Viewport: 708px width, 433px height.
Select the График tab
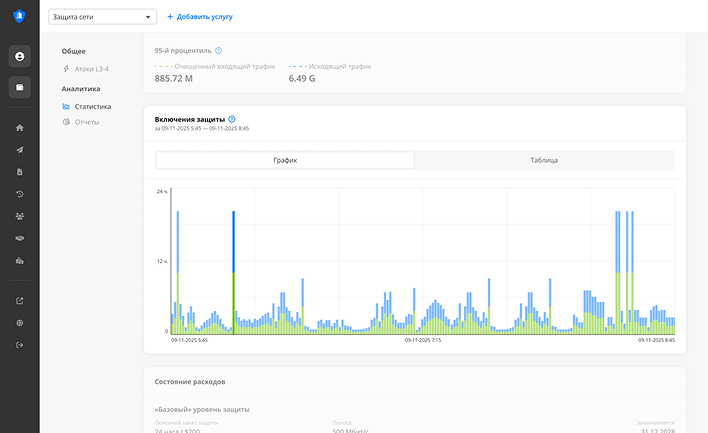point(285,160)
